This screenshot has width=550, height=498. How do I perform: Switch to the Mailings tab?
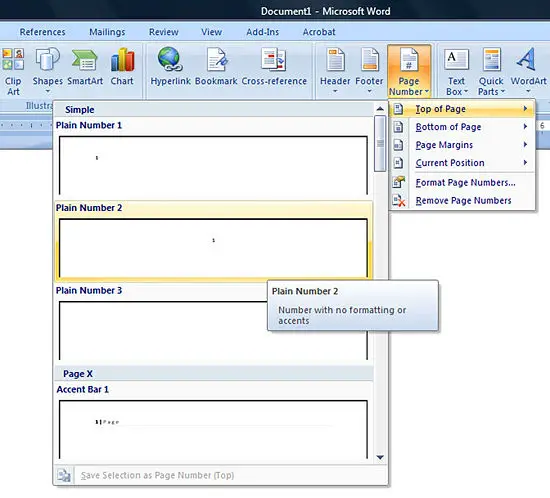coord(107,32)
